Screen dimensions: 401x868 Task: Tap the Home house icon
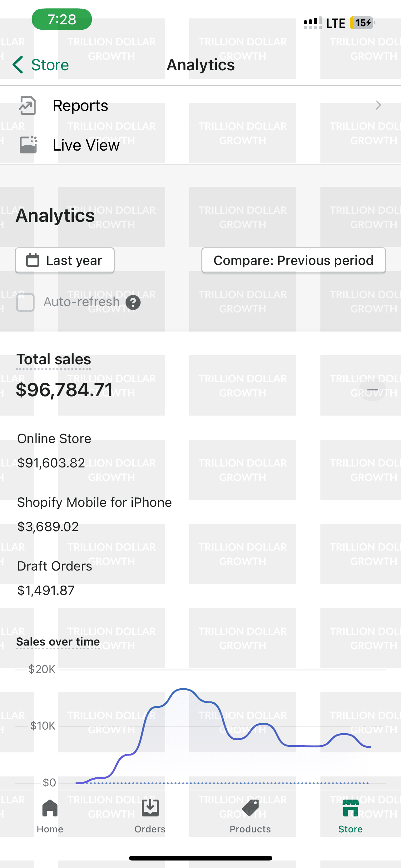50,808
